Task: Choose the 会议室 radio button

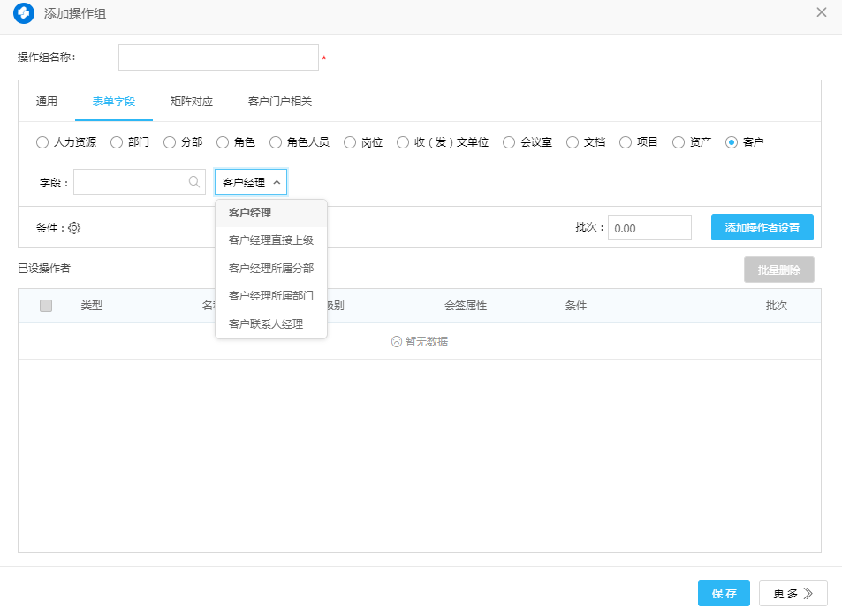Action: click(x=509, y=141)
